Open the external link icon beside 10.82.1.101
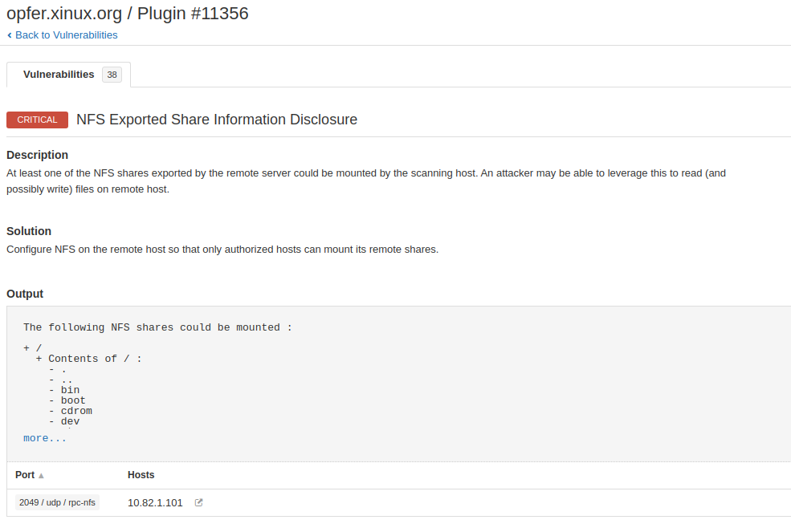 coord(199,503)
